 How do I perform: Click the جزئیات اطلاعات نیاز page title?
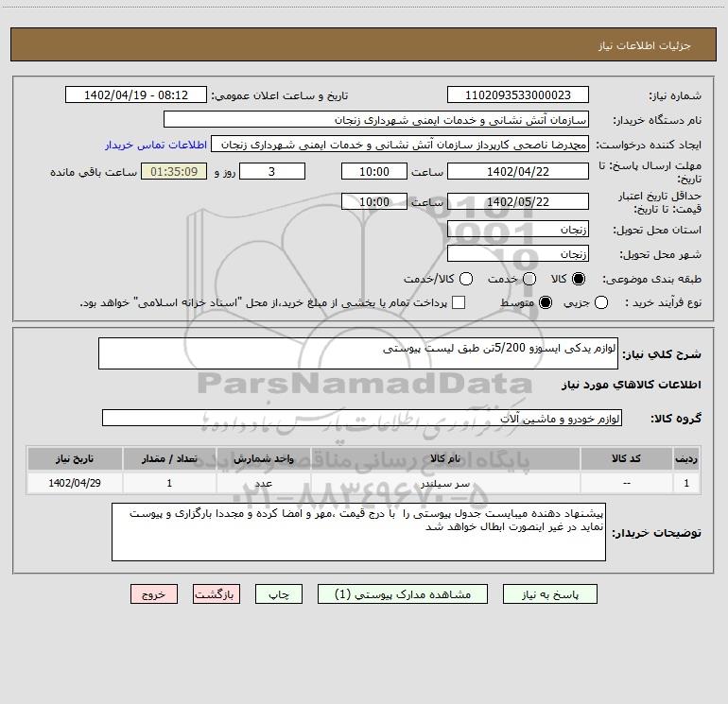645,45
